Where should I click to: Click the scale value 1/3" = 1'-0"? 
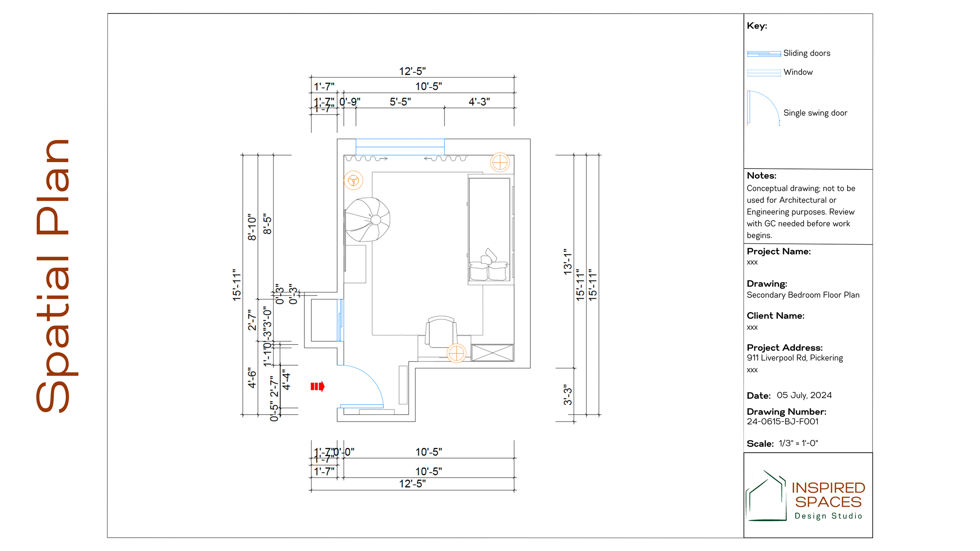[798, 443]
